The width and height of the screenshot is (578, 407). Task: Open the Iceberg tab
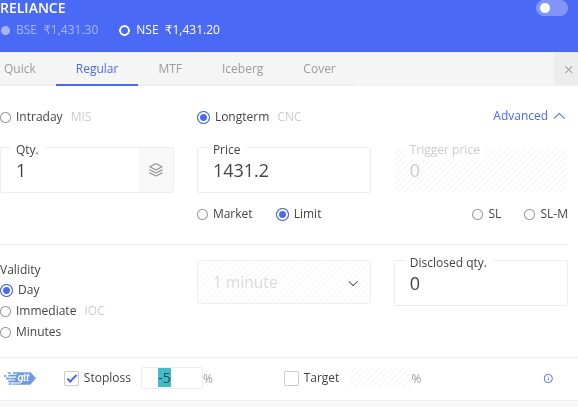(243, 69)
